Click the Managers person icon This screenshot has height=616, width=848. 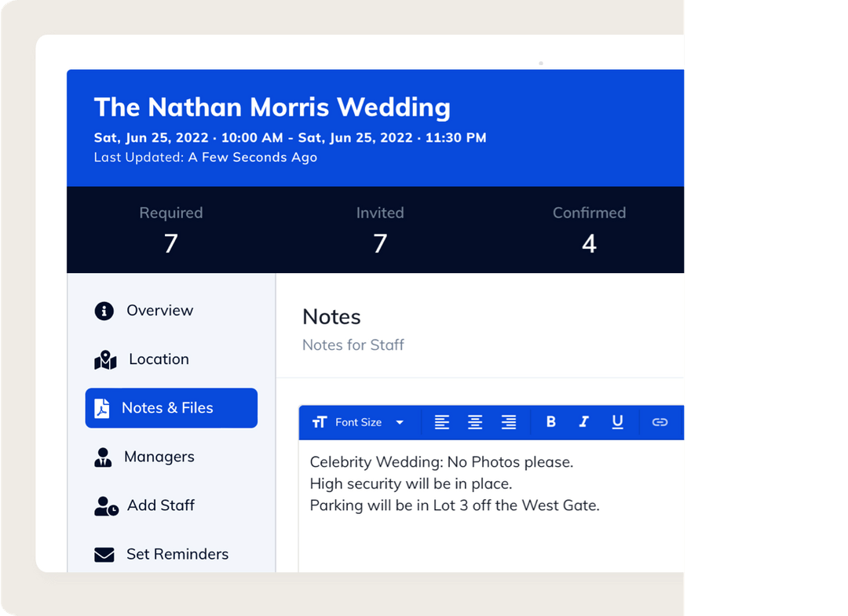[x=103, y=457]
